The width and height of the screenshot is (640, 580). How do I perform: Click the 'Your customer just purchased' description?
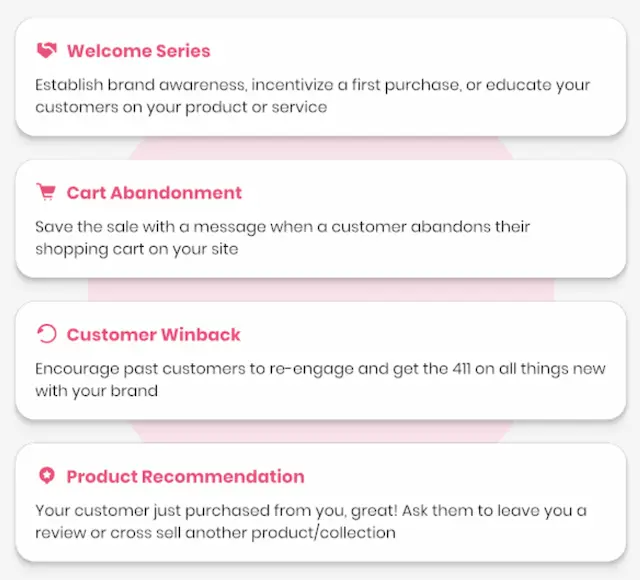[311, 521]
